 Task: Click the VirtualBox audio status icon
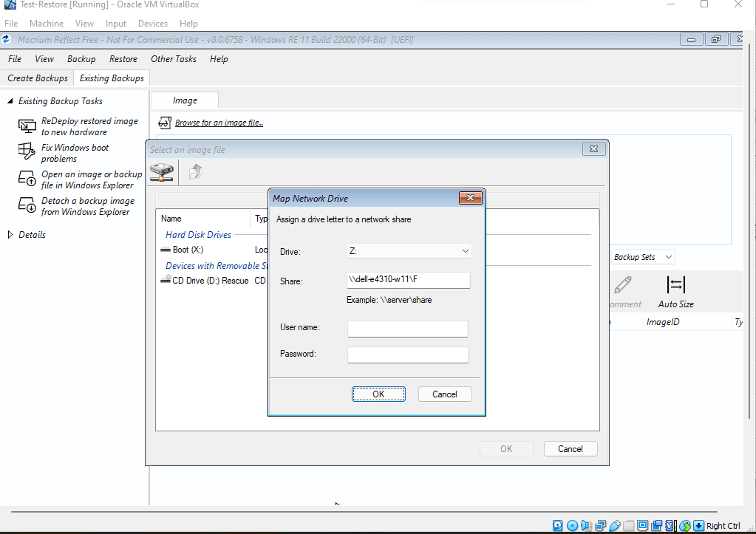click(586, 525)
